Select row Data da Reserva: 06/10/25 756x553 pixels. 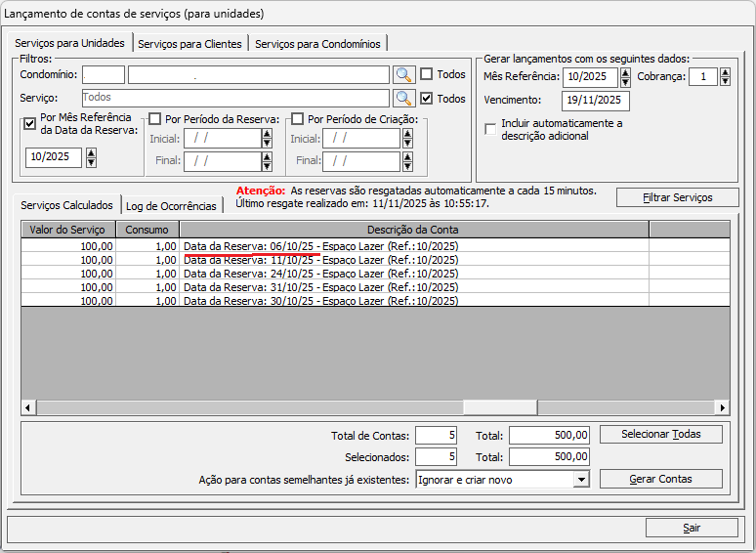[x=375, y=246]
